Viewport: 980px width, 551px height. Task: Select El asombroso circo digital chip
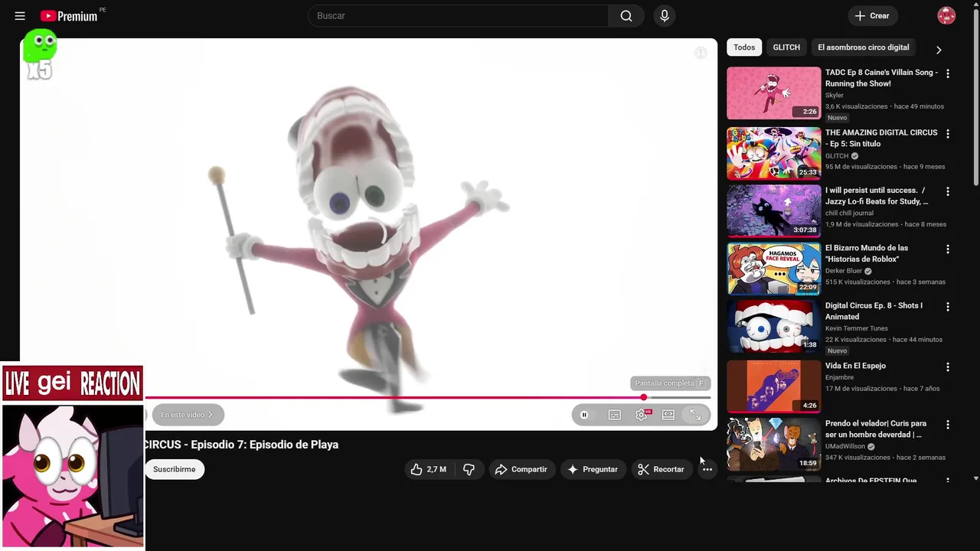click(864, 47)
